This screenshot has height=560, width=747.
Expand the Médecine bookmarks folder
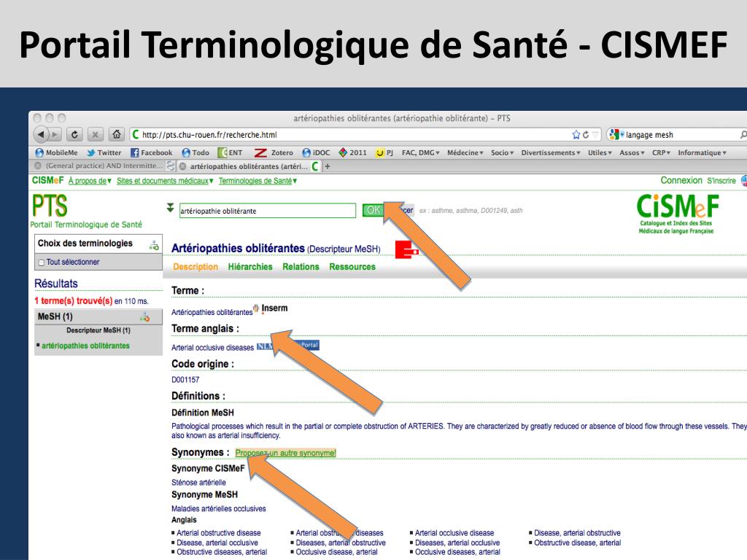coord(465,153)
